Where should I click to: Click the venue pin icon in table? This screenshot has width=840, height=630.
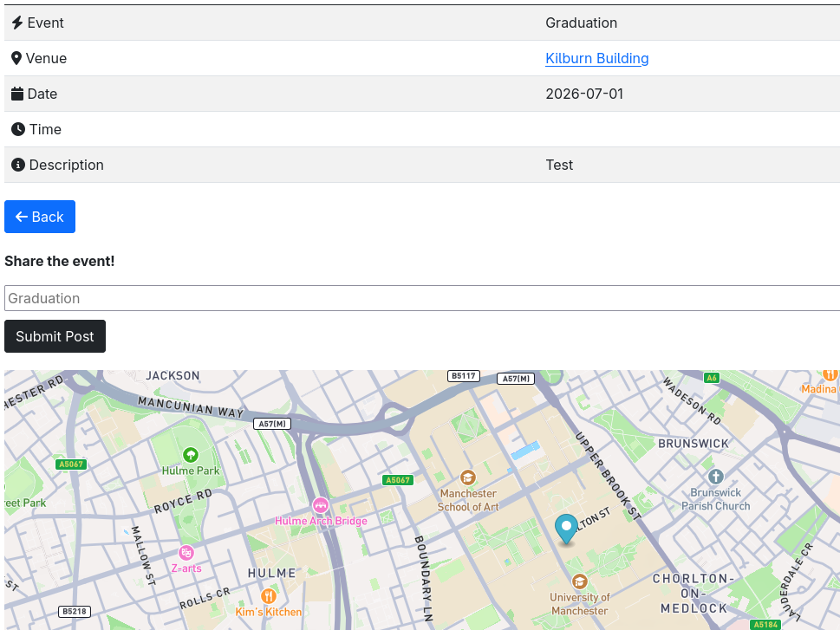tap(16, 58)
